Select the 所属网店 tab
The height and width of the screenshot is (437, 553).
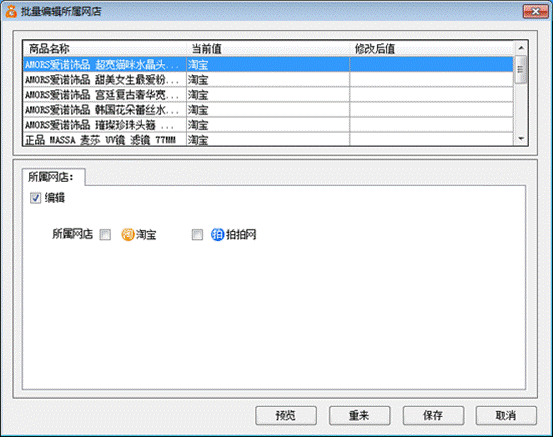coord(53,177)
